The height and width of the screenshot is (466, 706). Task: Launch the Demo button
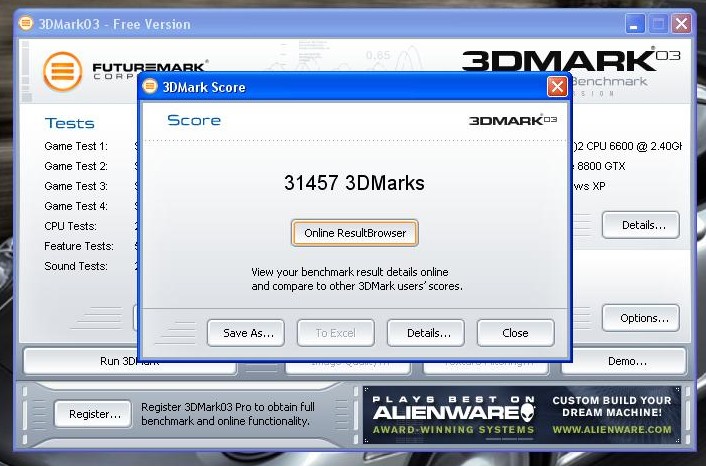624,361
